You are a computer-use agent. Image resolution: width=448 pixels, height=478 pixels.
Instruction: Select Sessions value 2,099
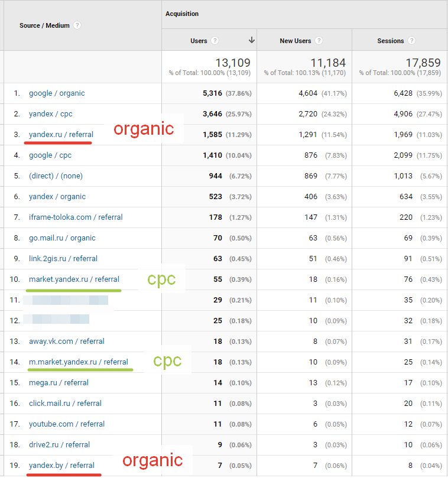pyautogui.click(x=403, y=155)
